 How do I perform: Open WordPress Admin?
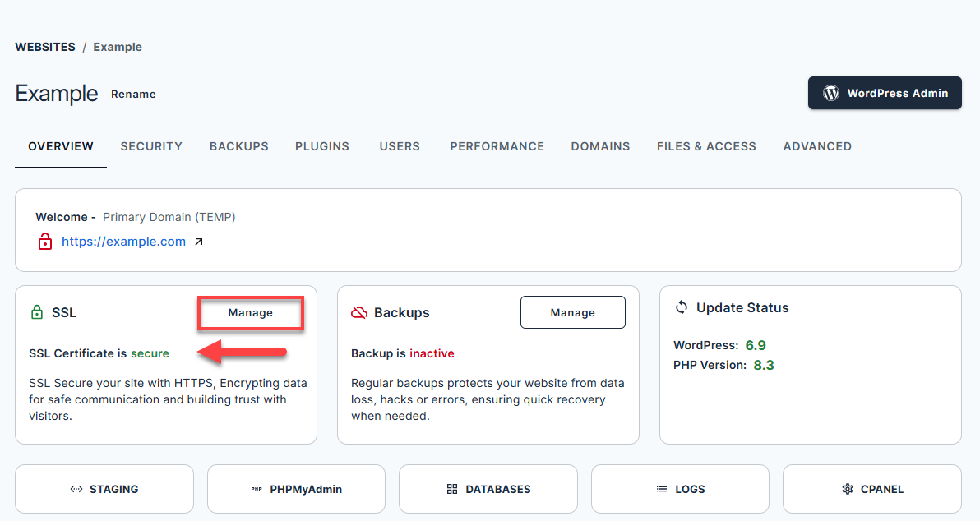pyautogui.click(x=885, y=93)
